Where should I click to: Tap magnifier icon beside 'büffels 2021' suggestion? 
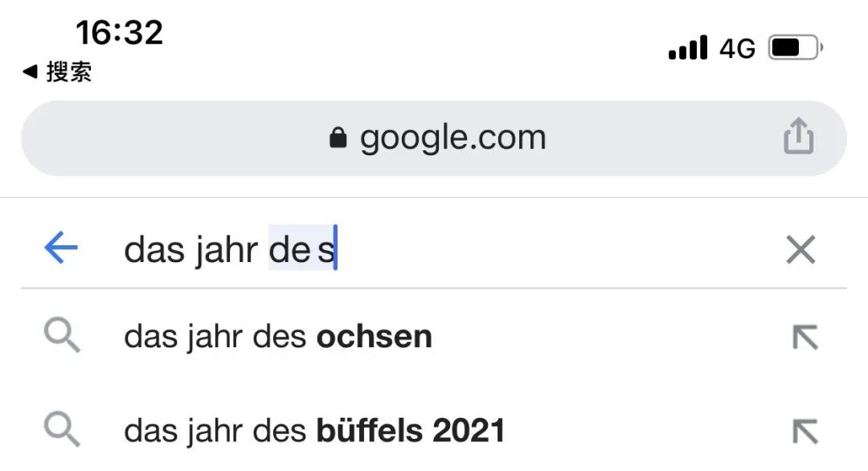click(62, 429)
